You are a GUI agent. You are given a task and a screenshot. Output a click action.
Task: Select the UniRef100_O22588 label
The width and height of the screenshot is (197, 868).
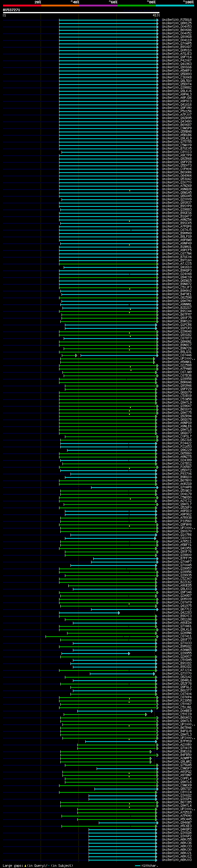point(177,365)
